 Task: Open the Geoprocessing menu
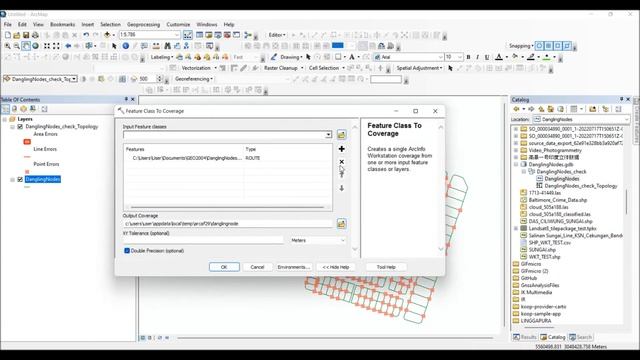tap(143, 24)
